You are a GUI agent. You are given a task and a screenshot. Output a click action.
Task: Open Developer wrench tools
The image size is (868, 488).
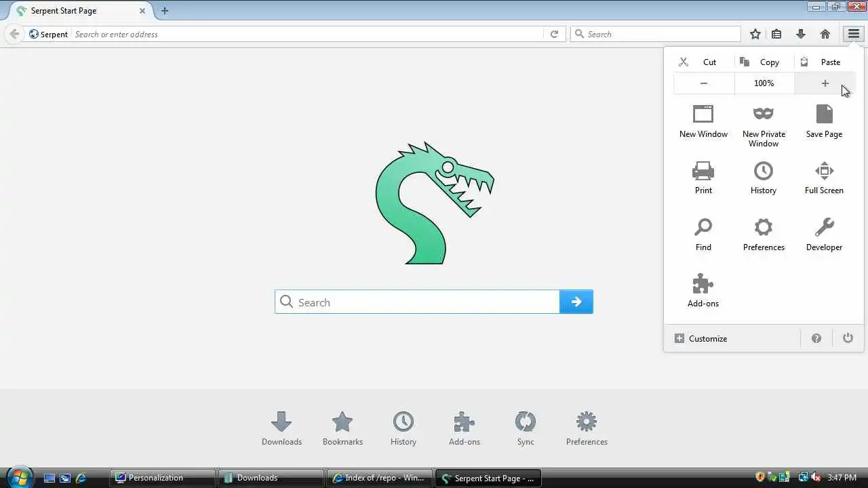coord(824,235)
